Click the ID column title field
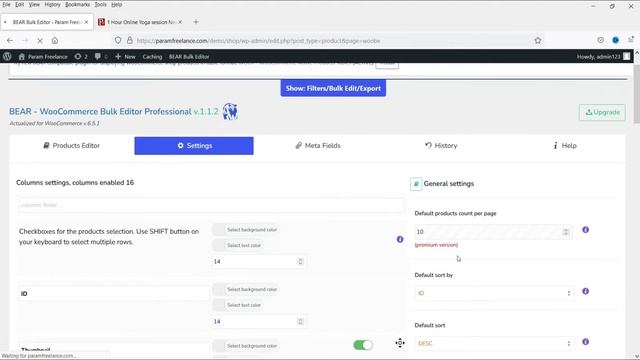Viewport: 640px width, 360px height. click(113, 293)
